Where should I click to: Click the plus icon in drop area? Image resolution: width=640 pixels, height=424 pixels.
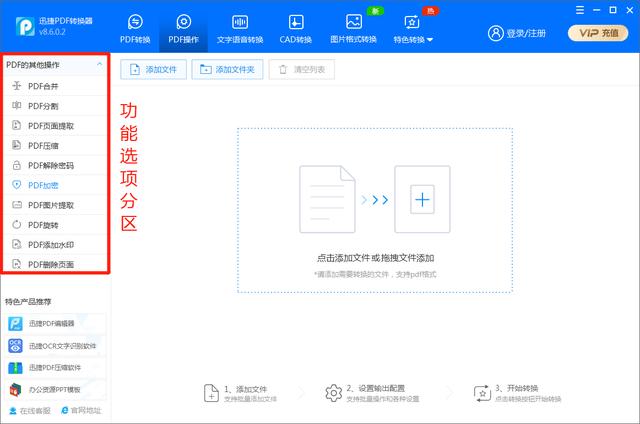422,200
